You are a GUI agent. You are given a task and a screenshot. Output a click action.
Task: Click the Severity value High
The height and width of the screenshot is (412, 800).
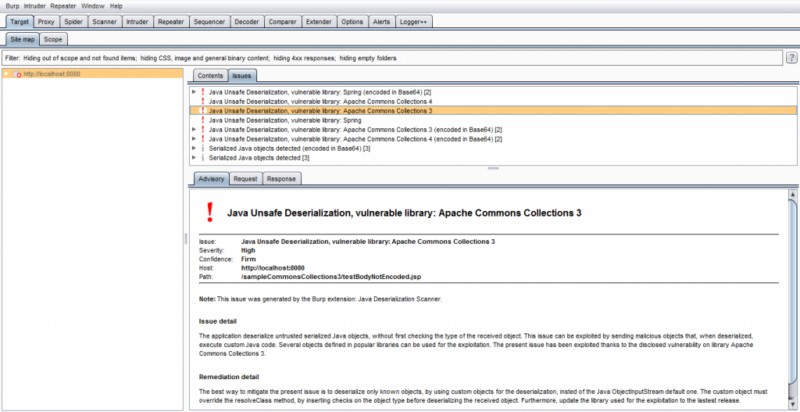[248, 250]
